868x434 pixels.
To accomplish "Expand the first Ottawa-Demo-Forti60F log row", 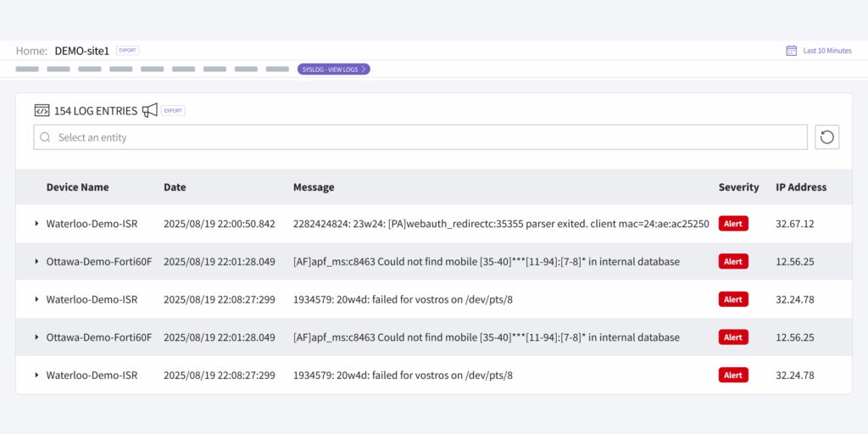I will tap(36, 262).
